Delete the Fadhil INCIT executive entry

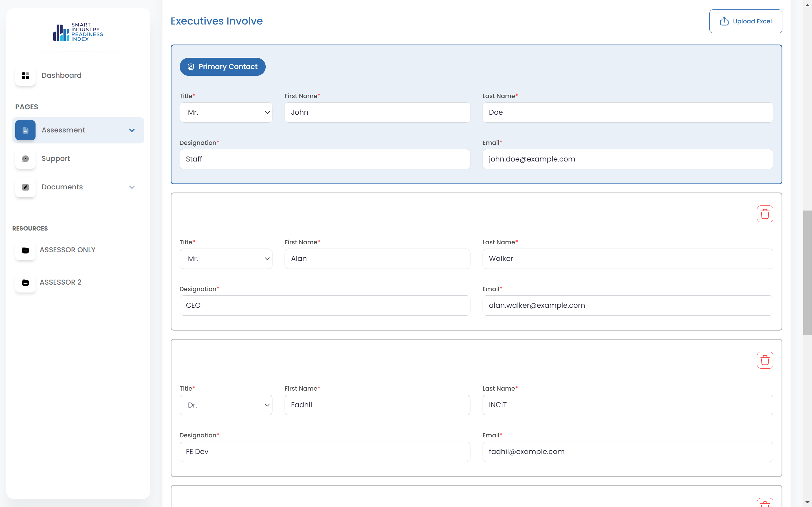[765, 360]
